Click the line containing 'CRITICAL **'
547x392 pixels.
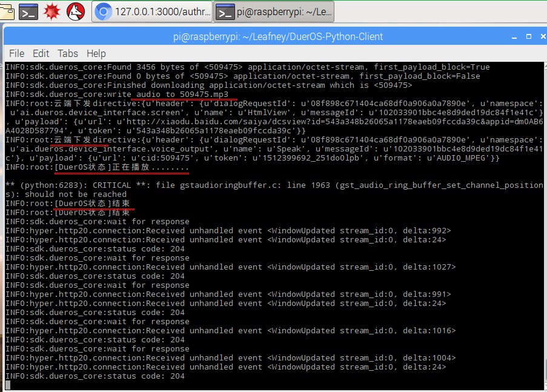pos(274,185)
